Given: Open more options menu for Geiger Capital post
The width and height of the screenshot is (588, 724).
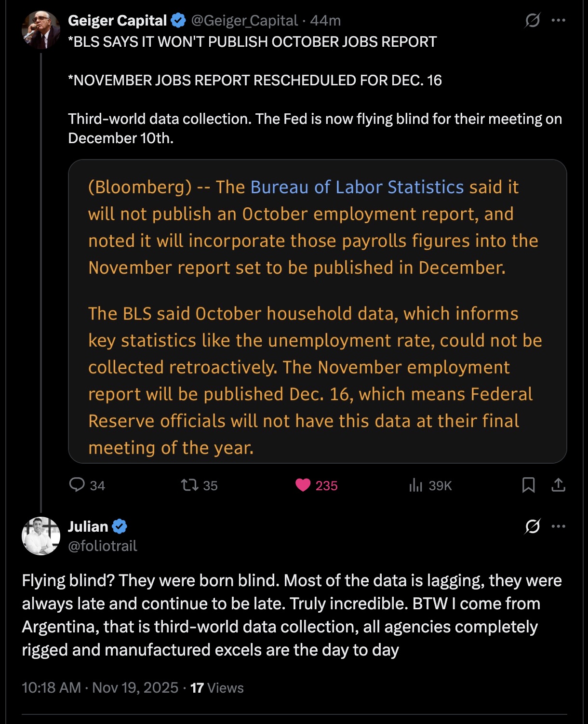Looking at the screenshot, I should coord(558,20).
